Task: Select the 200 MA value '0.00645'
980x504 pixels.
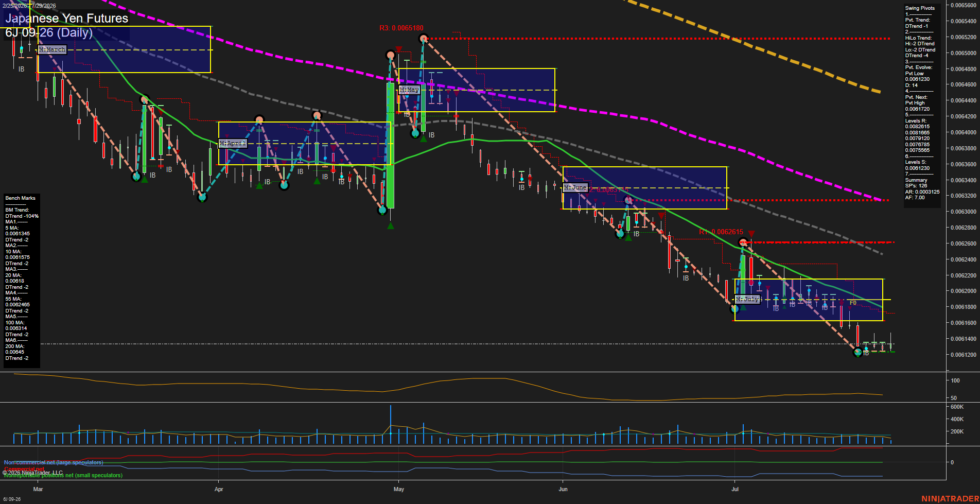Action: [x=15, y=352]
